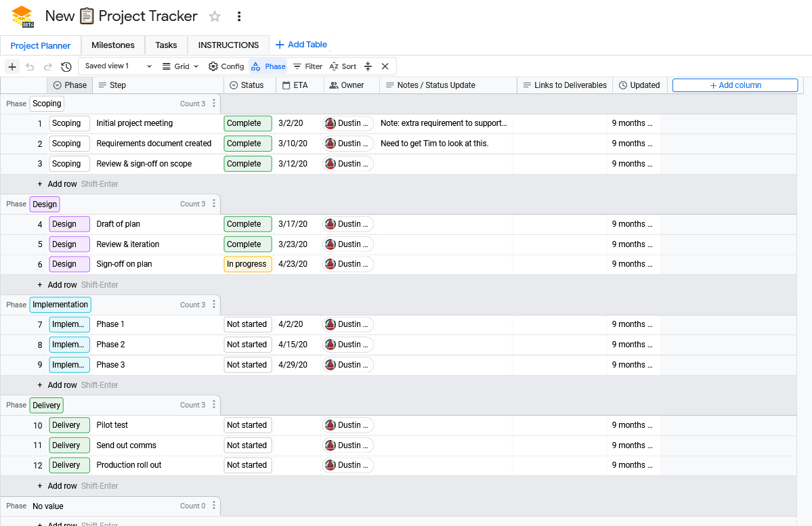Click the row height adjust icon
812x526 pixels.
368,66
